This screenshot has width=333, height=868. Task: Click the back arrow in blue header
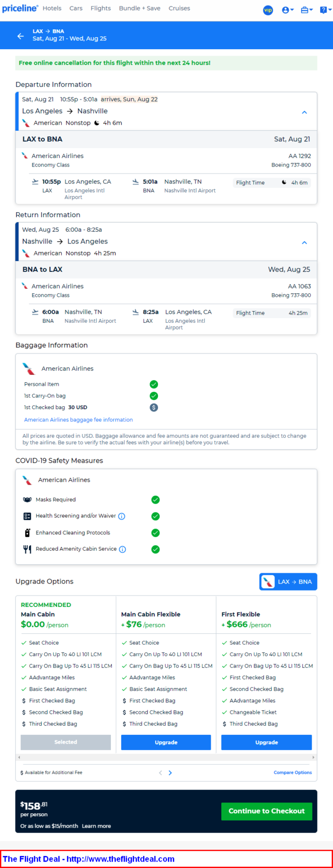[20, 36]
